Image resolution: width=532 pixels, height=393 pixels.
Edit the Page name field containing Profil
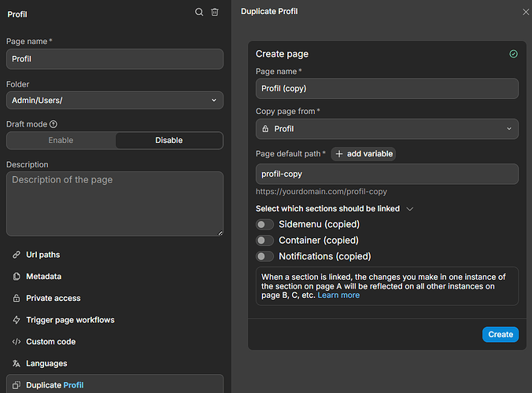(x=115, y=59)
